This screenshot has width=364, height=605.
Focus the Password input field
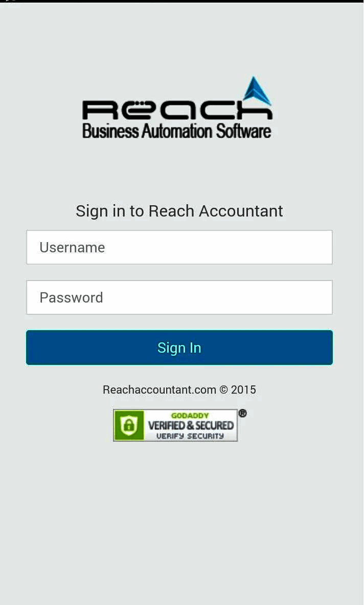pyautogui.click(x=179, y=297)
